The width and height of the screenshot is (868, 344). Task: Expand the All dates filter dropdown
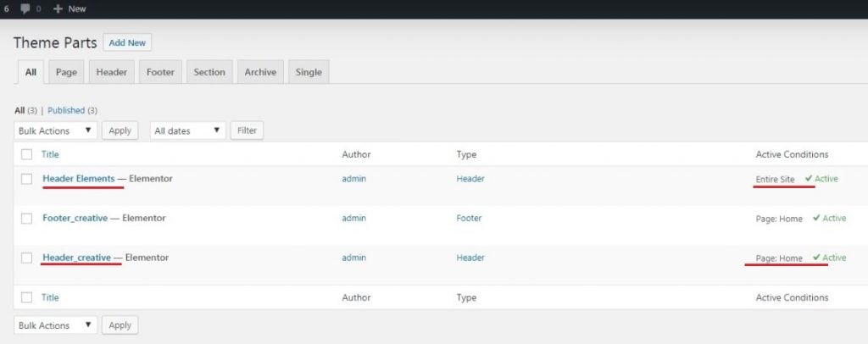[x=187, y=130]
